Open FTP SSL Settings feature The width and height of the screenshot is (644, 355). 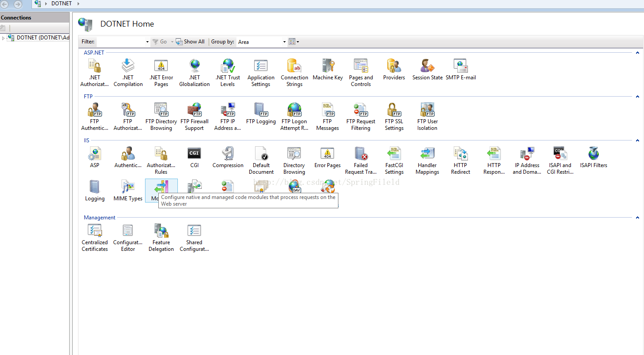[x=394, y=117]
